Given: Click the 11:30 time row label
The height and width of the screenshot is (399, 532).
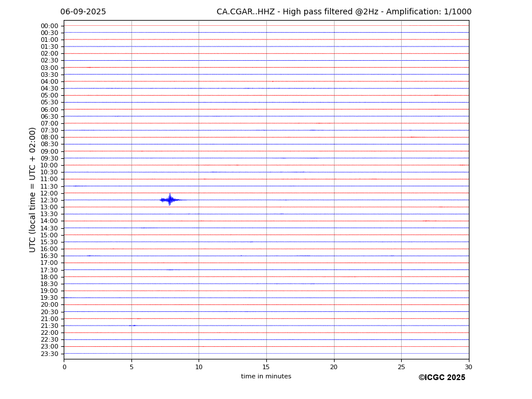Looking at the screenshot, I should pos(49,186).
